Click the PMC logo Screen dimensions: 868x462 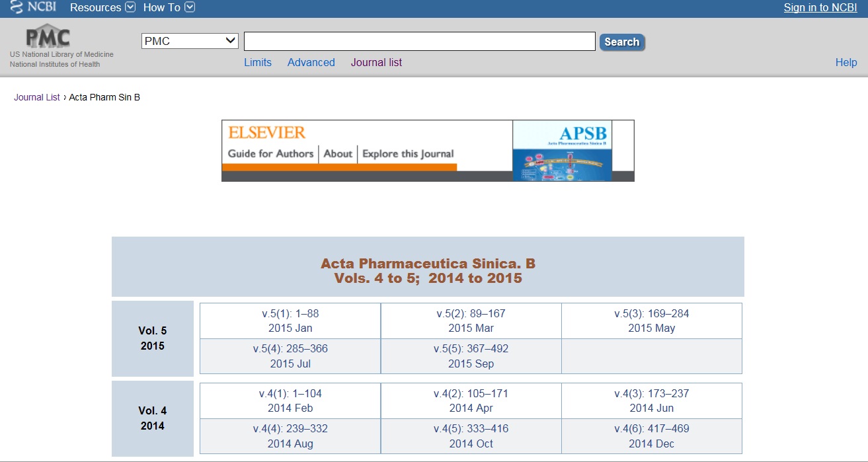click(48, 37)
